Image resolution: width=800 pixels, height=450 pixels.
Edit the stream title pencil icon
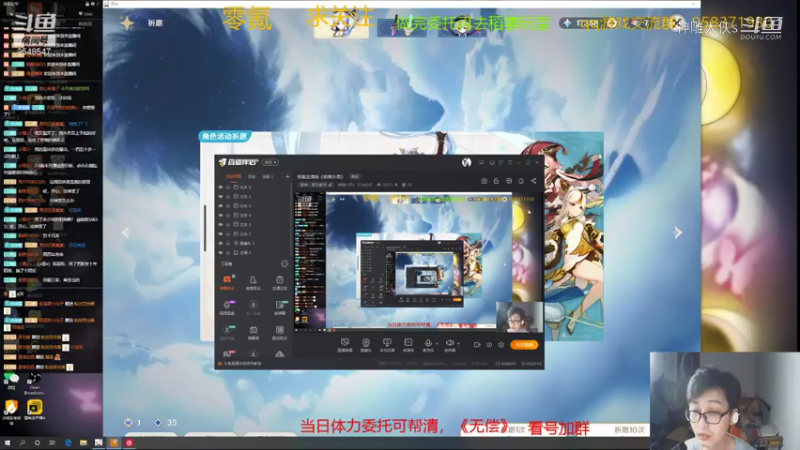pyautogui.click(x=330, y=185)
